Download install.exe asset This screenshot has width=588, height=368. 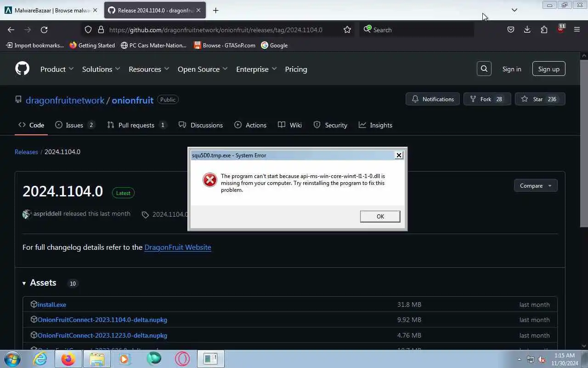(51, 305)
